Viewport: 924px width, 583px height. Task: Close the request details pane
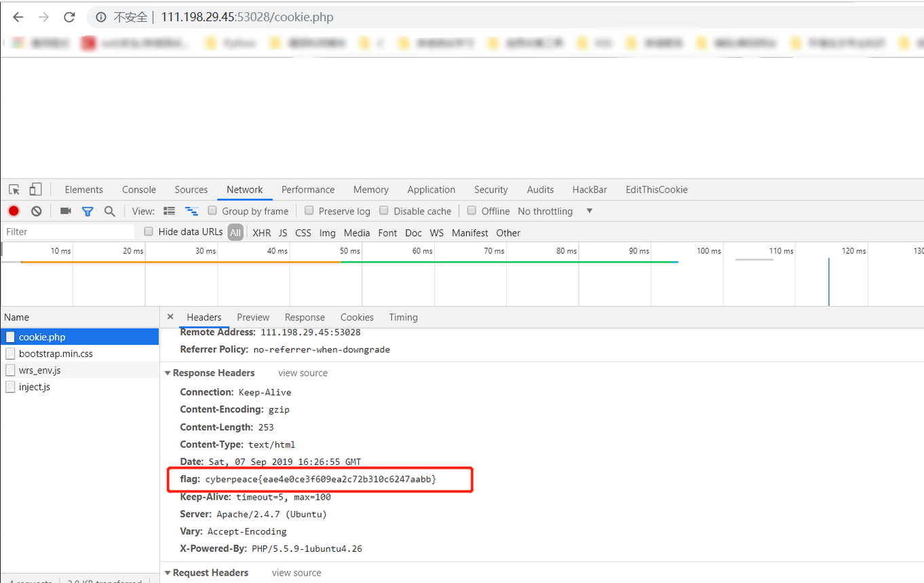170,316
